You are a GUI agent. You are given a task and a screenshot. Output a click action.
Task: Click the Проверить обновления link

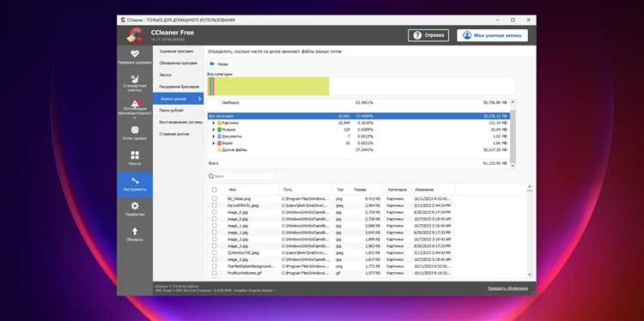pyautogui.click(x=507, y=288)
